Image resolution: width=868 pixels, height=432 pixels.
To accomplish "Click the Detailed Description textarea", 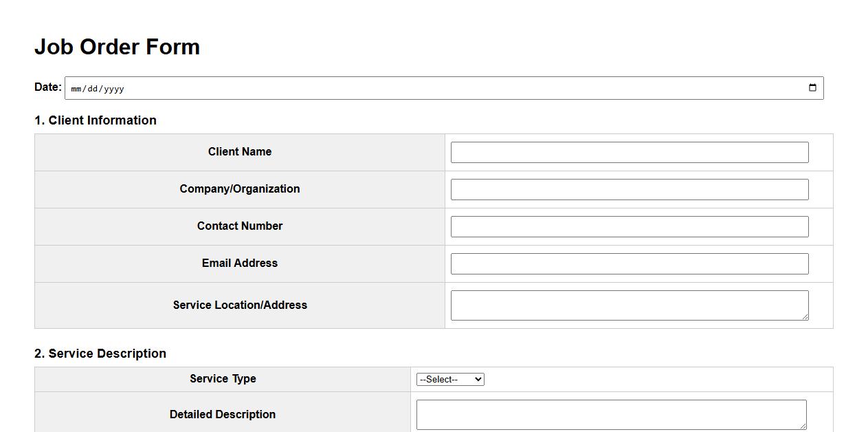I will pyautogui.click(x=612, y=413).
